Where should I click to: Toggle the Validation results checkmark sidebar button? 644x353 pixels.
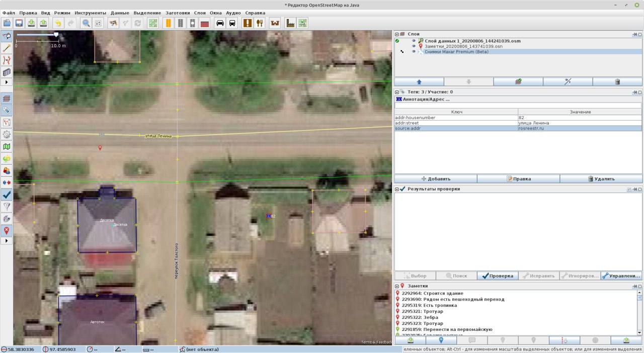(7, 195)
